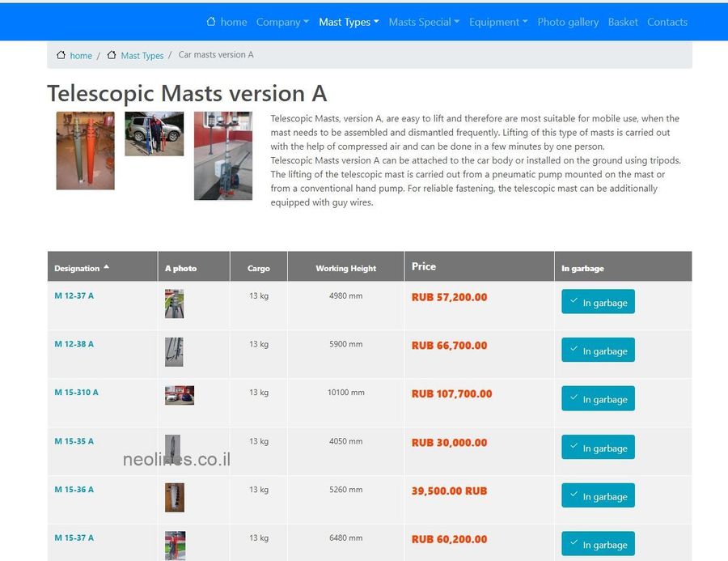Go to the Basket page
This screenshot has width=728, height=561.
pos(623,22)
